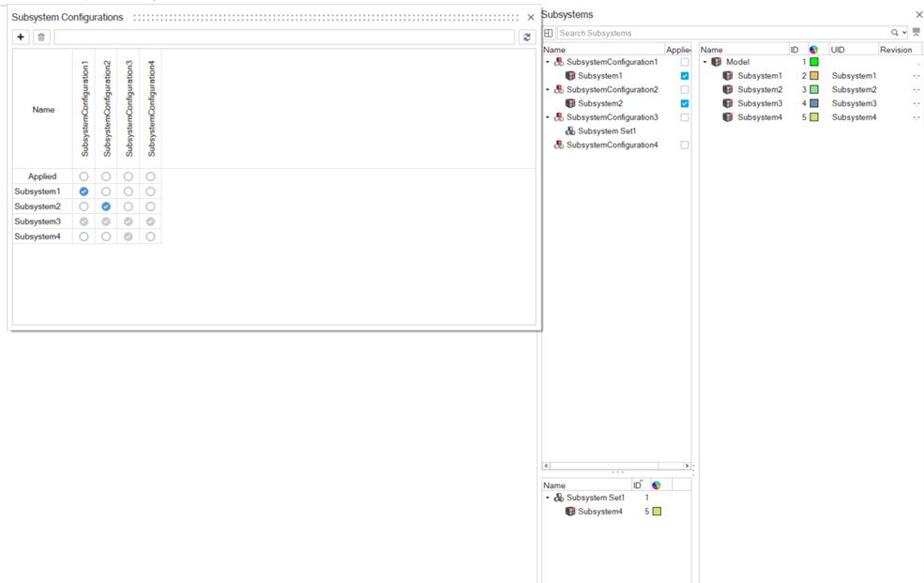Click the SubsystemConfiguration3 column header
Viewport: 924px width, 583px height.
[129, 109]
